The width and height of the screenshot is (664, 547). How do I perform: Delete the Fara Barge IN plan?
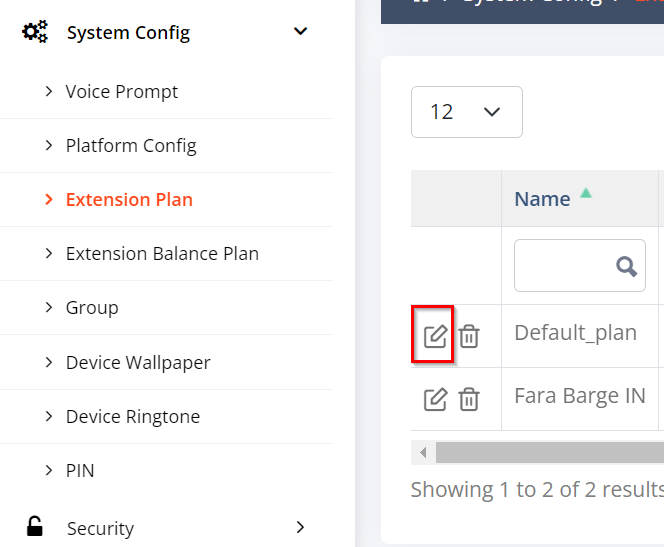click(x=469, y=399)
